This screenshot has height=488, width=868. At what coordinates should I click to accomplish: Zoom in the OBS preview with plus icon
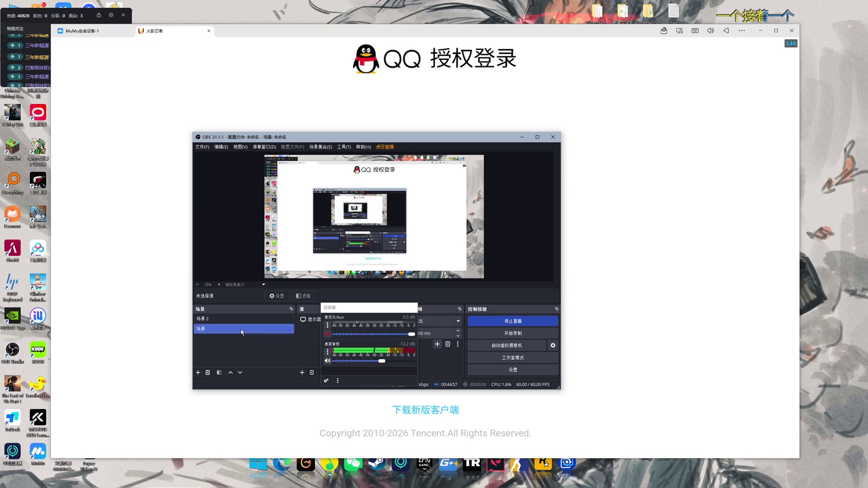point(219,285)
